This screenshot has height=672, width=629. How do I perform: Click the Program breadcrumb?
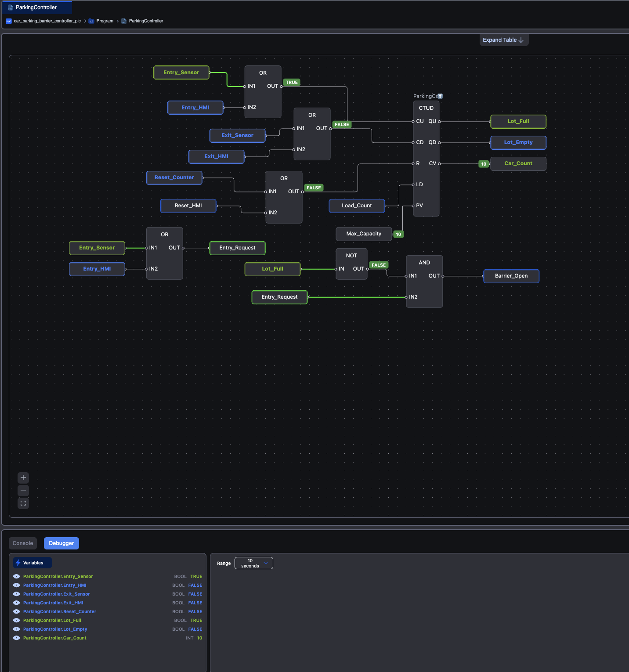105,21
